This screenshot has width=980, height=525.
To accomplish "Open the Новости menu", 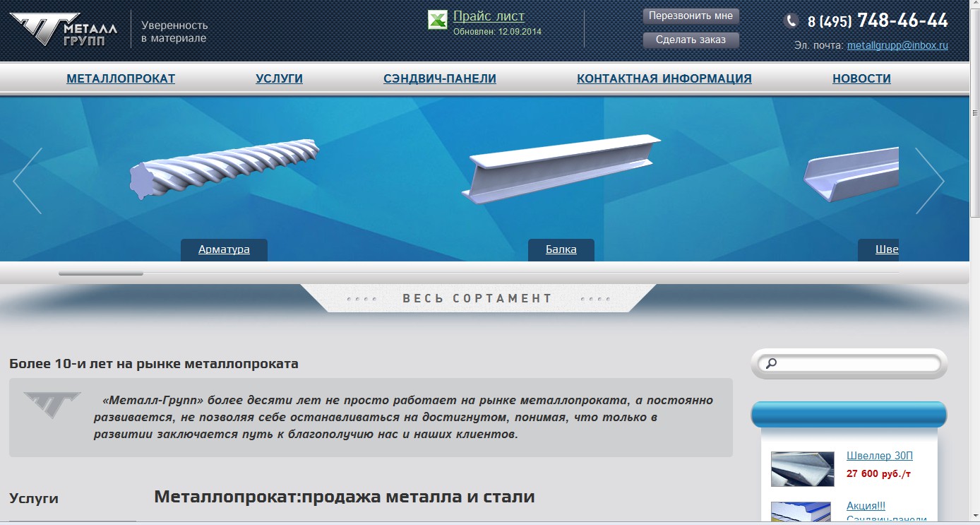I will click(x=861, y=78).
